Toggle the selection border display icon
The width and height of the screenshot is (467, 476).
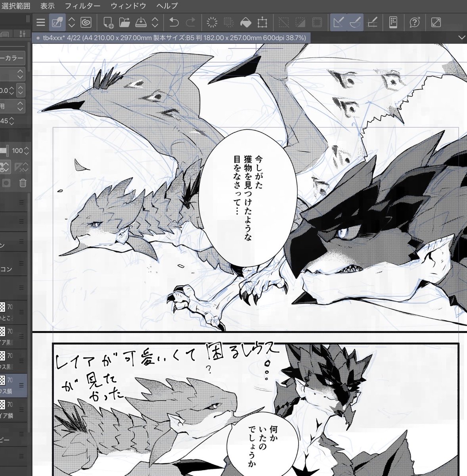(x=317, y=22)
